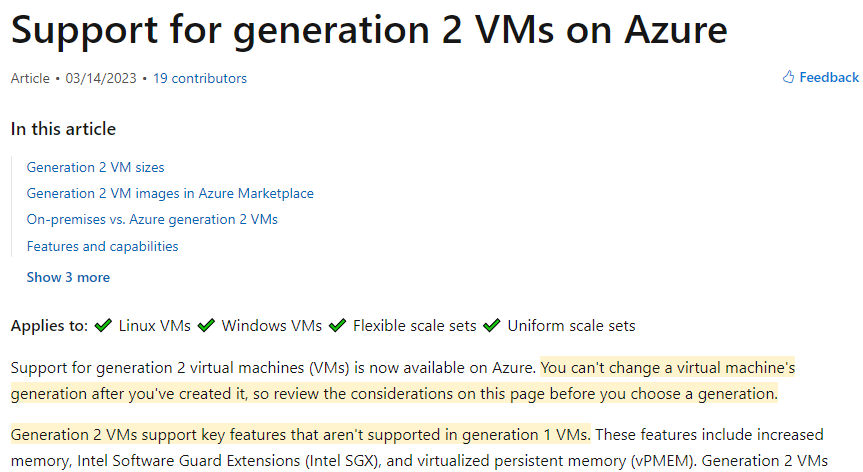Click the In this article heading
The height and width of the screenshot is (472, 863).
(63, 129)
